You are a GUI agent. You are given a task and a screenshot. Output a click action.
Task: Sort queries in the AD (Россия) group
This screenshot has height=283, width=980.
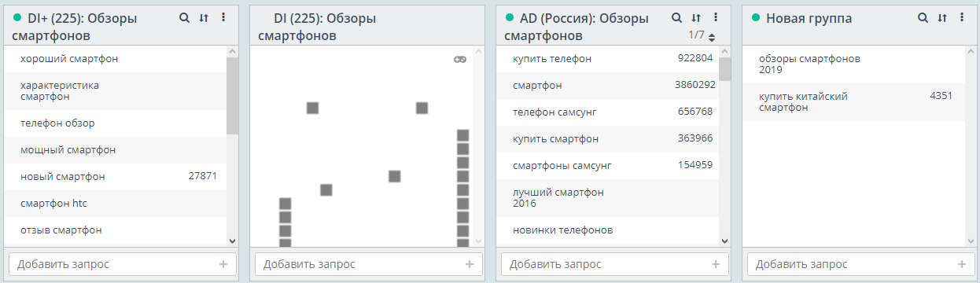696,17
